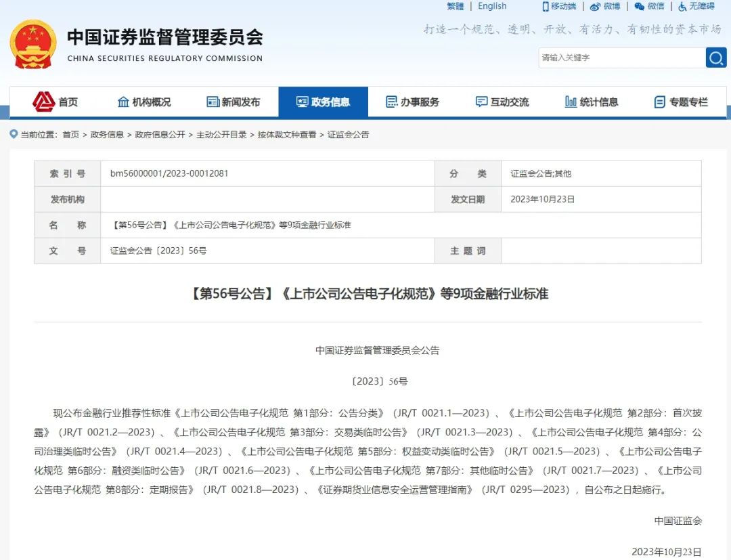
Task: Click 按体裁文种查看 breadcrumb link
Action: (287, 135)
